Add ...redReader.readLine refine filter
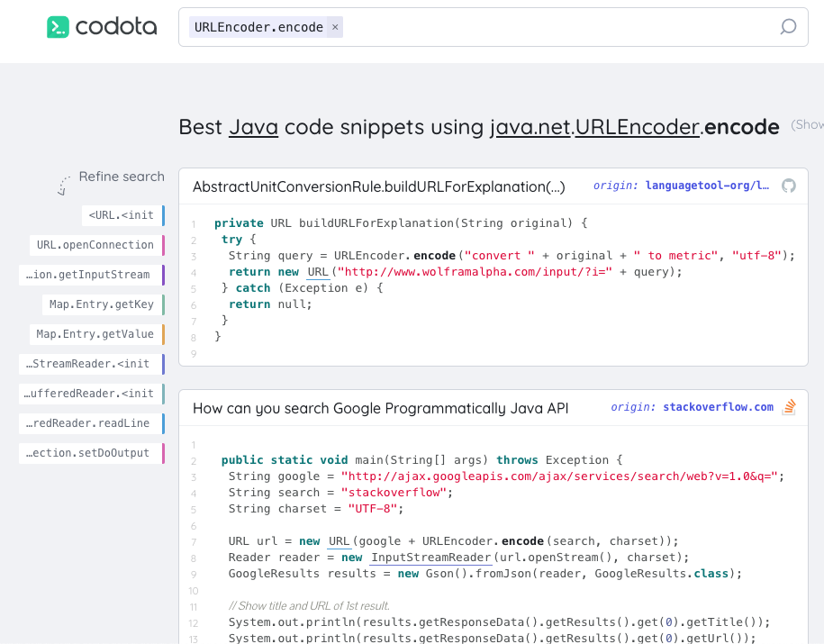The width and height of the screenshot is (824, 644). pos(87,423)
